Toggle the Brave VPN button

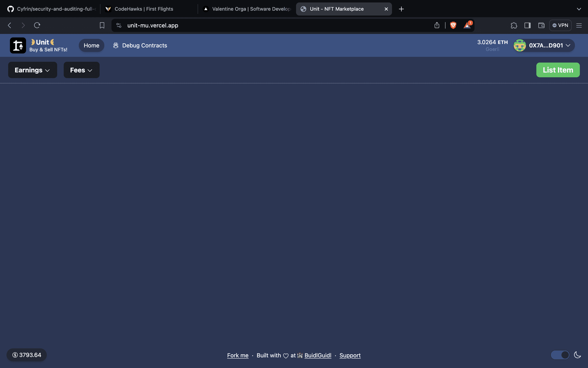click(560, 25)
